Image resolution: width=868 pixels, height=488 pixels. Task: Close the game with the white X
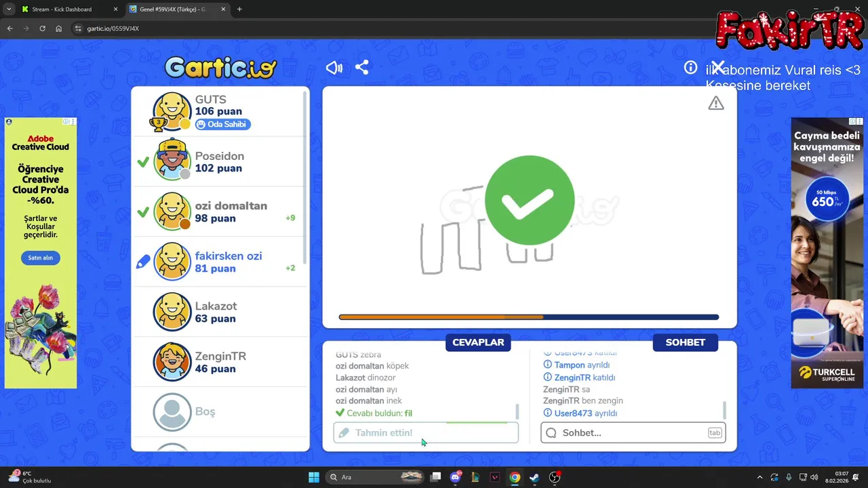[x=718, y=68]
